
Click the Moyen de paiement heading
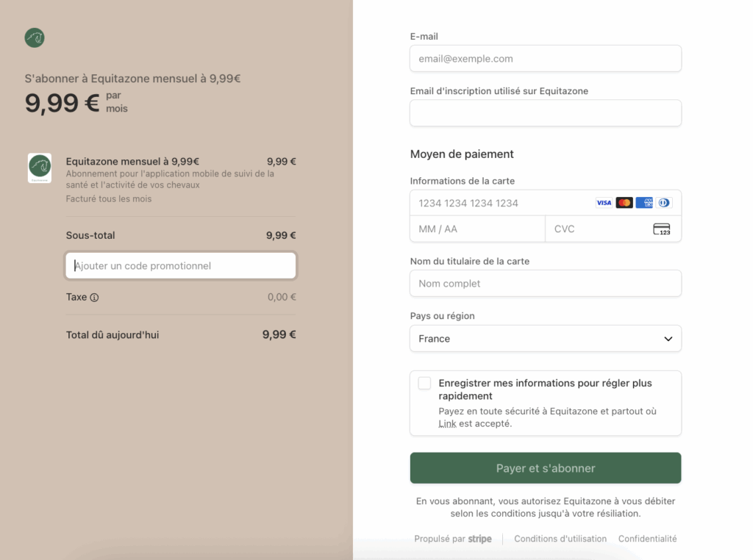[x=462, y=154]
